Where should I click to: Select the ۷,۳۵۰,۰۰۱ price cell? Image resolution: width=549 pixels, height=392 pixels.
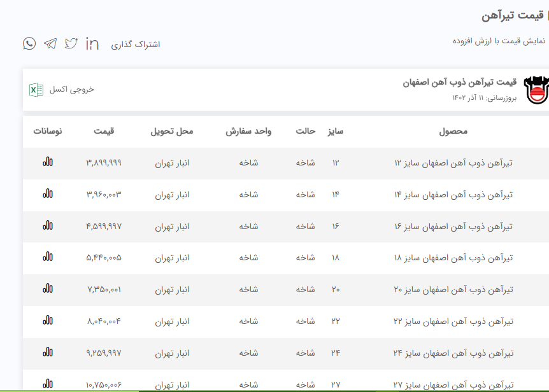104,290
